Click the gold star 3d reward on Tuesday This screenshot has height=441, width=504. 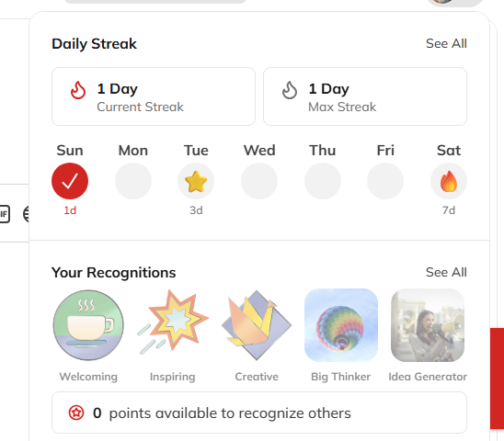(x=196, y=181)
